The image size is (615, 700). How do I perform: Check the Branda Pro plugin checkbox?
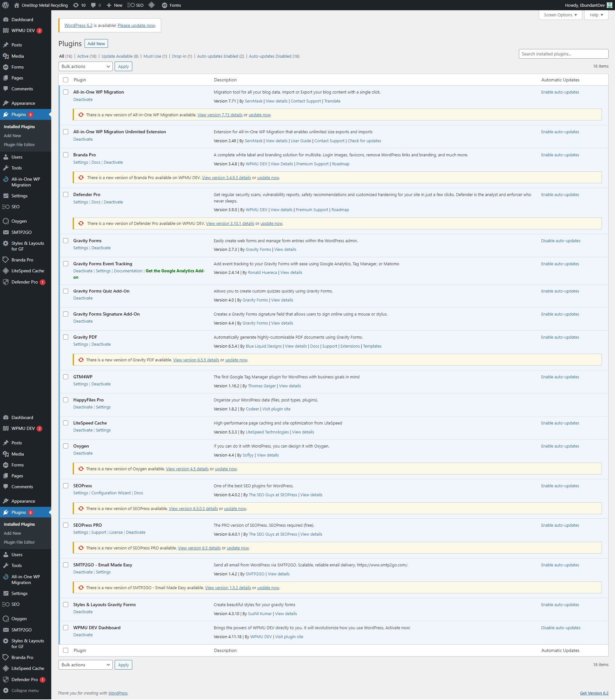pyautogui.click(x=66, y=155)
